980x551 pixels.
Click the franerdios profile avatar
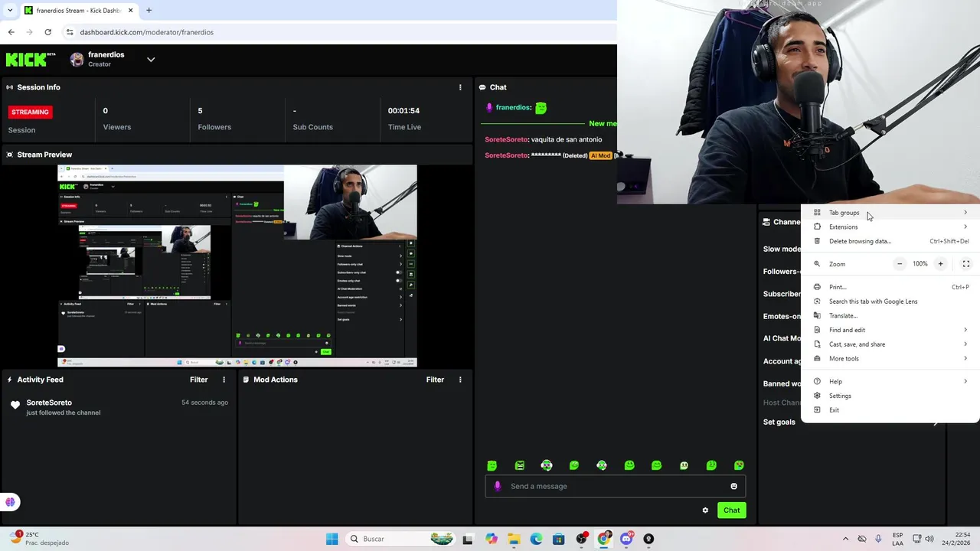[77, 59]
